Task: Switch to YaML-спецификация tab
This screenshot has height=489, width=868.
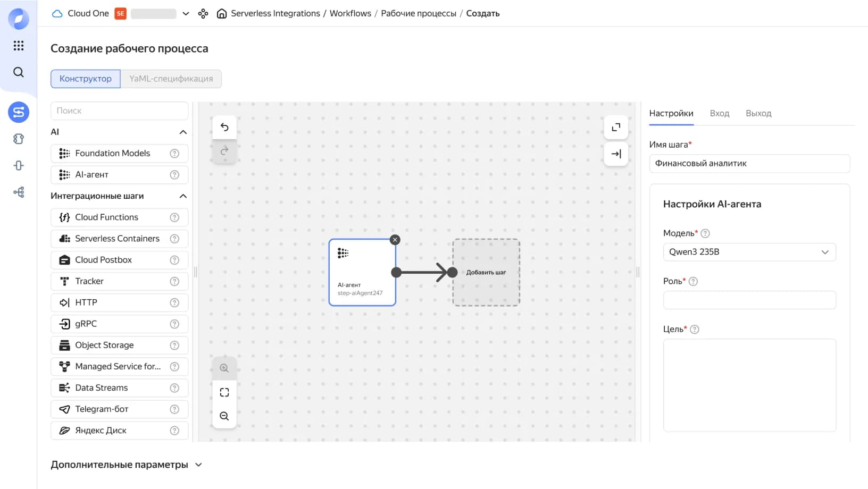Action: point(171,79)
